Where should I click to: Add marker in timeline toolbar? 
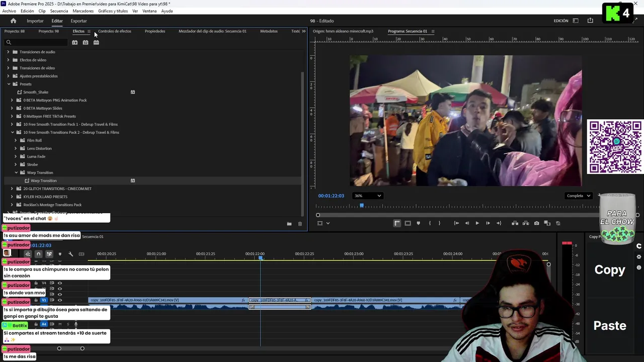coord(60,254)
